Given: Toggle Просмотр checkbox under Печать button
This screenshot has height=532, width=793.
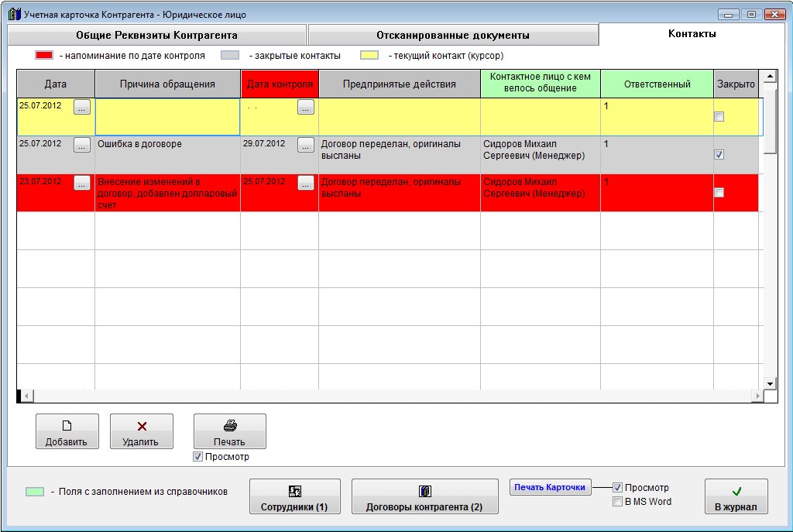Looking at the screenshot, I should (197, 457).
